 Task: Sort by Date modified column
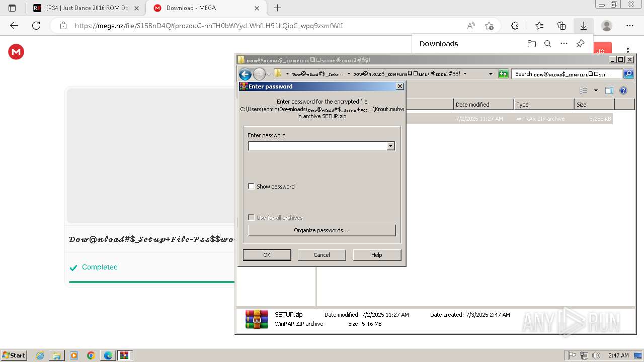484,105
